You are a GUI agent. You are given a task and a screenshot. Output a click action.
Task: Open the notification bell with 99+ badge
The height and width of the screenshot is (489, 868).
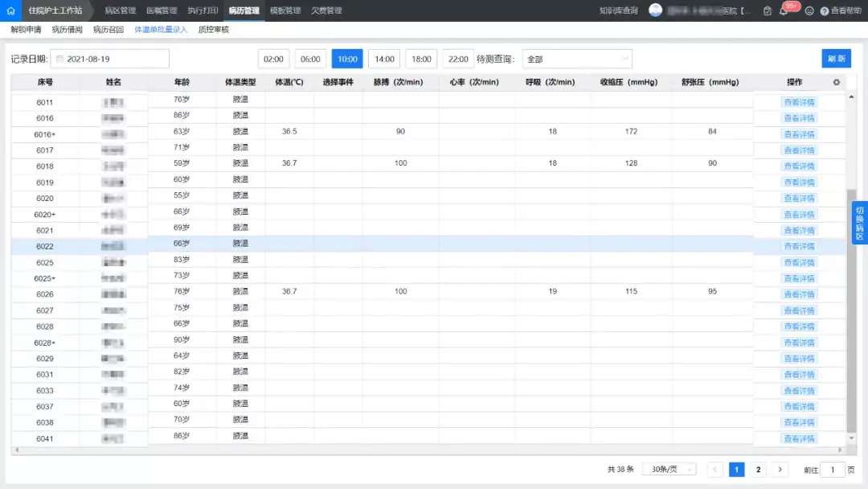pyautogui.click(x=784, y=11)
